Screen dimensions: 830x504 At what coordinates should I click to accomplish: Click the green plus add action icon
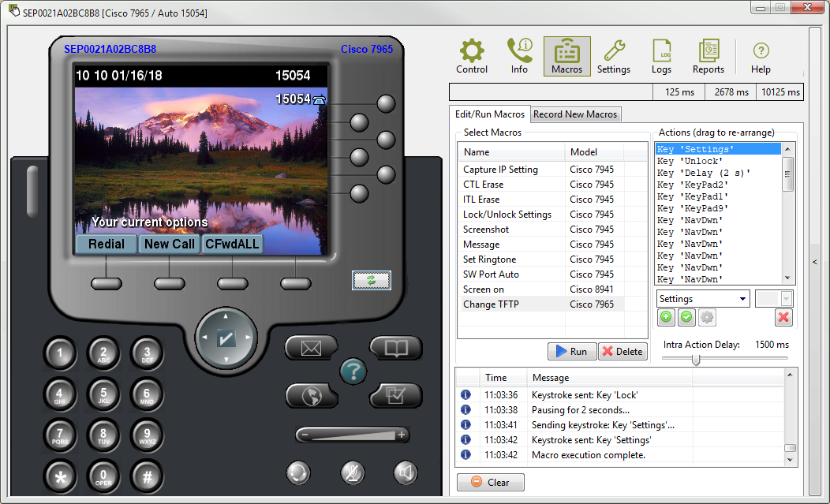tap(666, 317)
